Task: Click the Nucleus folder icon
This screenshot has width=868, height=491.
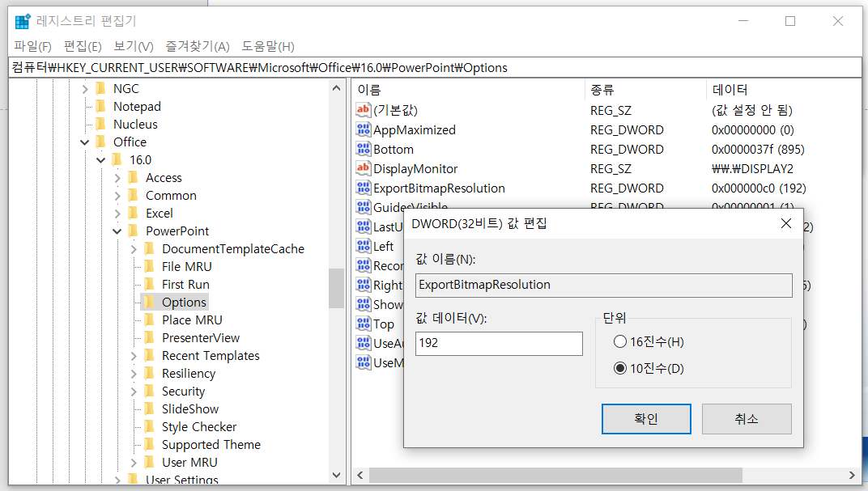Action: point(100,124)
